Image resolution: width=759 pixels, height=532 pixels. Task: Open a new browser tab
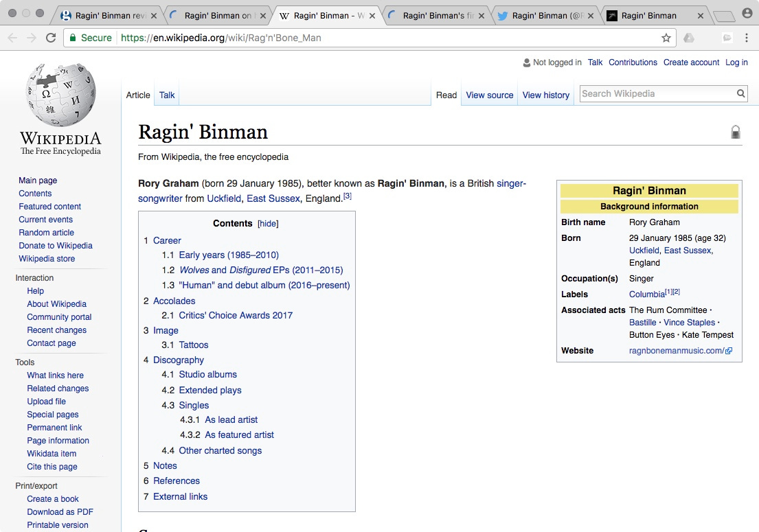point(724,16)
